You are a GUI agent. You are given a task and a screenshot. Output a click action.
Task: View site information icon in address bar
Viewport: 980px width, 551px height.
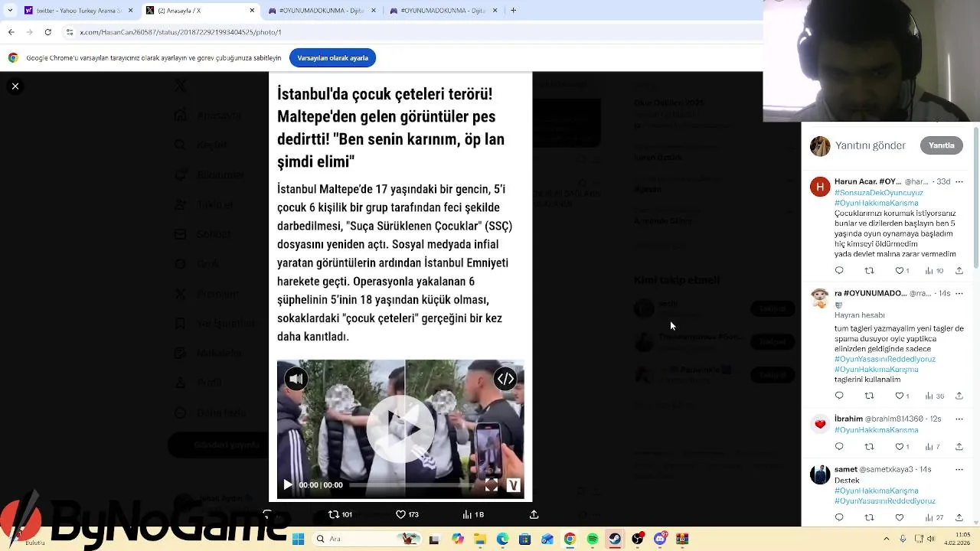click(70, 32)
